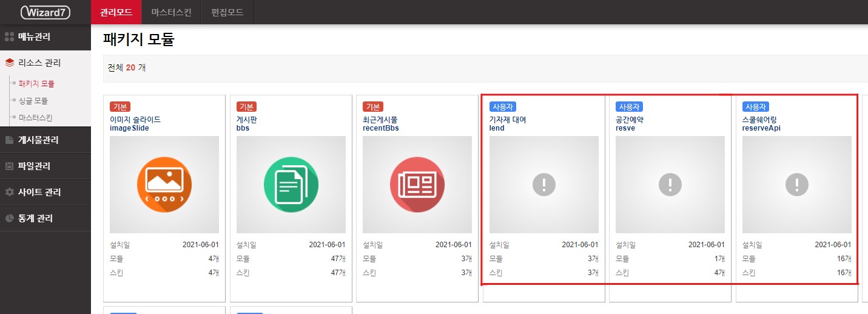Click the 게시물관리 document icon

(x=9, y=140)
